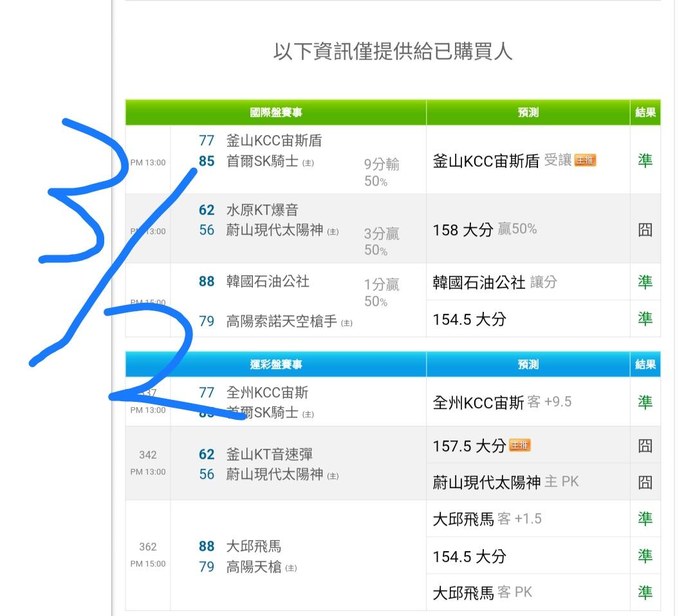Click the prediction 蔚山現代太陽神 主 PK

click(506, 482)
